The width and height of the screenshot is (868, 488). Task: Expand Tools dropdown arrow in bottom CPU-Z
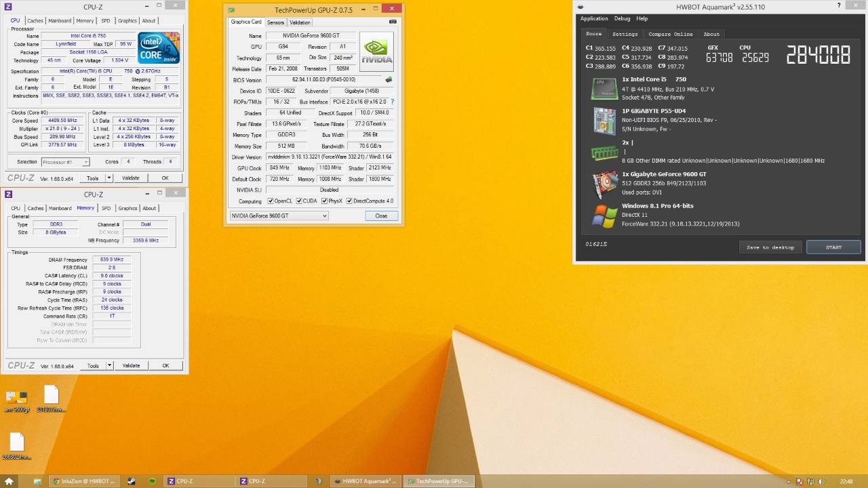(x=108, y=366)
